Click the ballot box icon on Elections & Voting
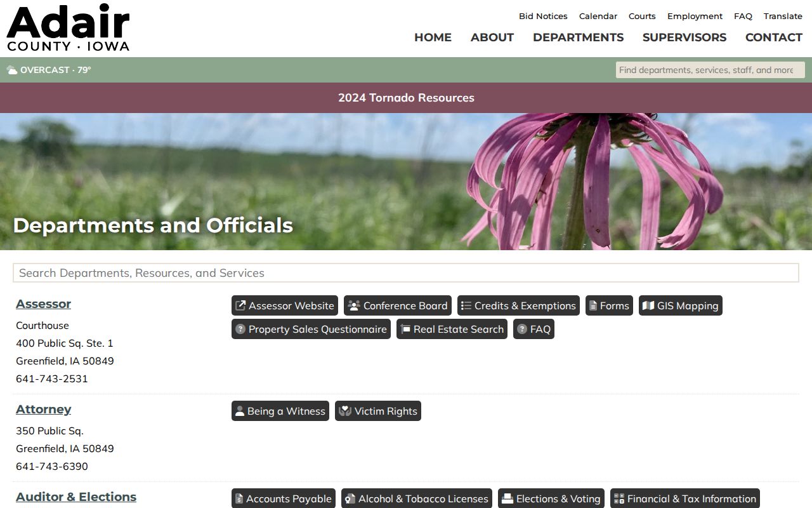The width and height of the screenshot is (812, 508). (x=507, y=498)
